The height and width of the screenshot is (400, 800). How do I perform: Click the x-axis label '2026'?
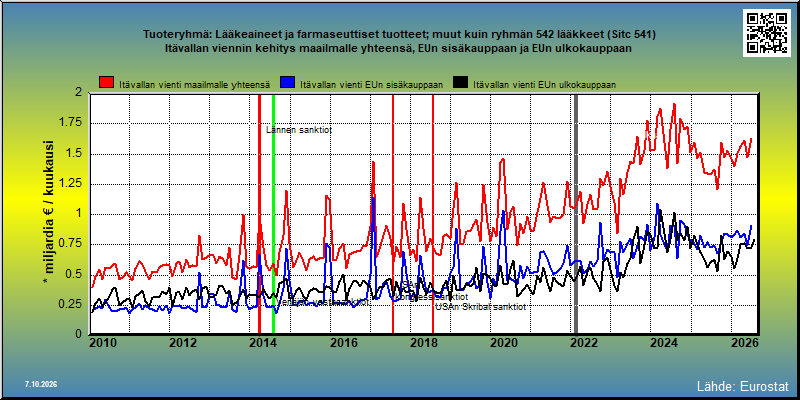point(743,343)
